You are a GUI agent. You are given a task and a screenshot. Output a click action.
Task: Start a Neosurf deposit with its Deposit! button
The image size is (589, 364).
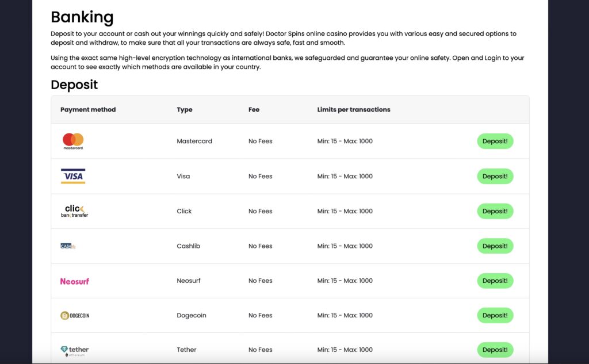(495, 281)
